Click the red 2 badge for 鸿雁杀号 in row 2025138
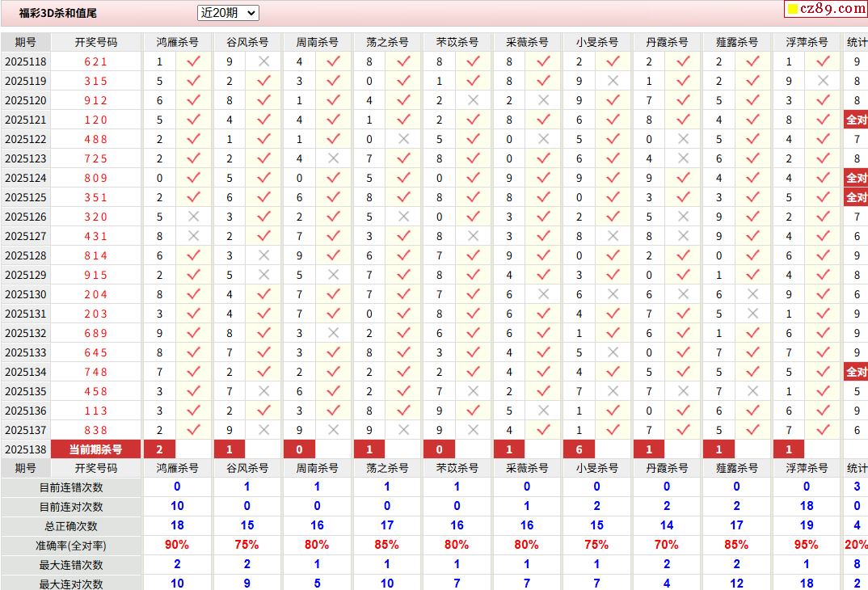Viewport: 868px width, 590px height. (159, 449)
